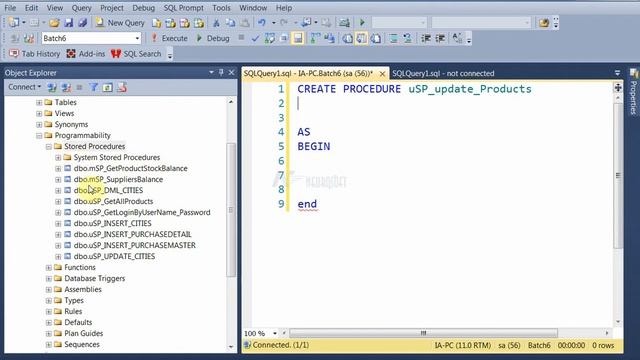640x360 pixels.
Task: Expand System Stored Procedures folder
Action: tap(58, 158)
